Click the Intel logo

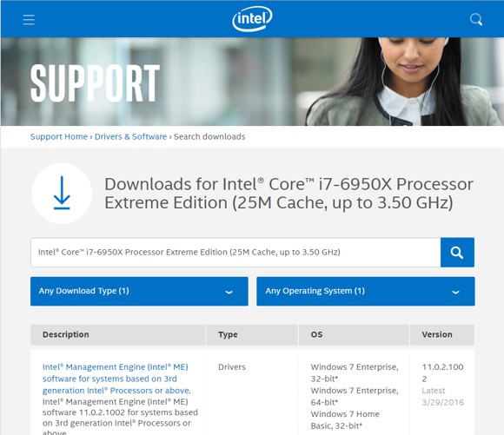pos(252,19)
